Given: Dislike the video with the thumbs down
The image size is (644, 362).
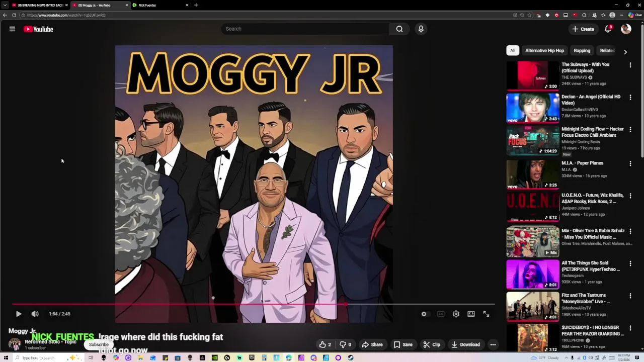Looking at the screenshot, I should pos(345,344).
